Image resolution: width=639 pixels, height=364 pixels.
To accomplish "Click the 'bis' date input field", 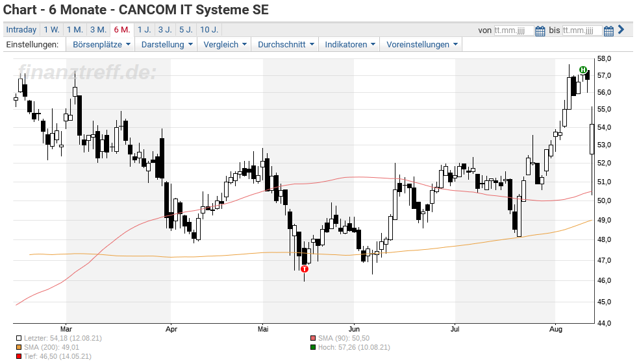I will pyautogui.click(x=582, y=30).
